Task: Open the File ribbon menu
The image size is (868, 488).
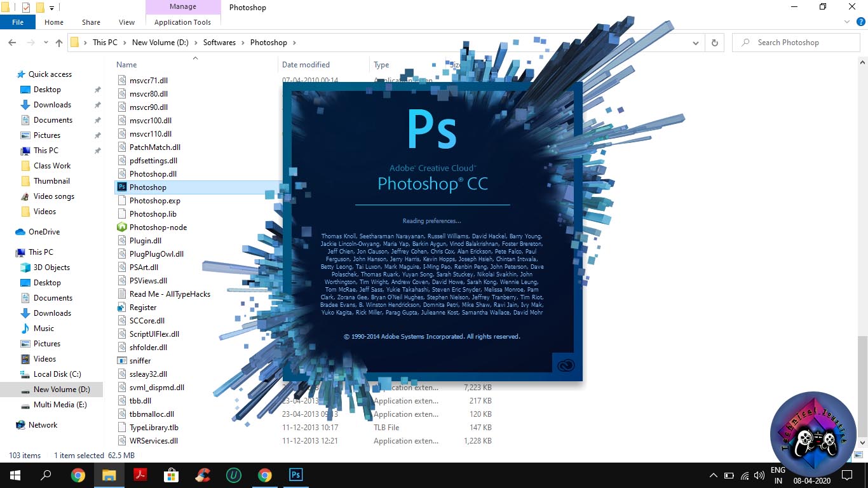Action: 18,22
